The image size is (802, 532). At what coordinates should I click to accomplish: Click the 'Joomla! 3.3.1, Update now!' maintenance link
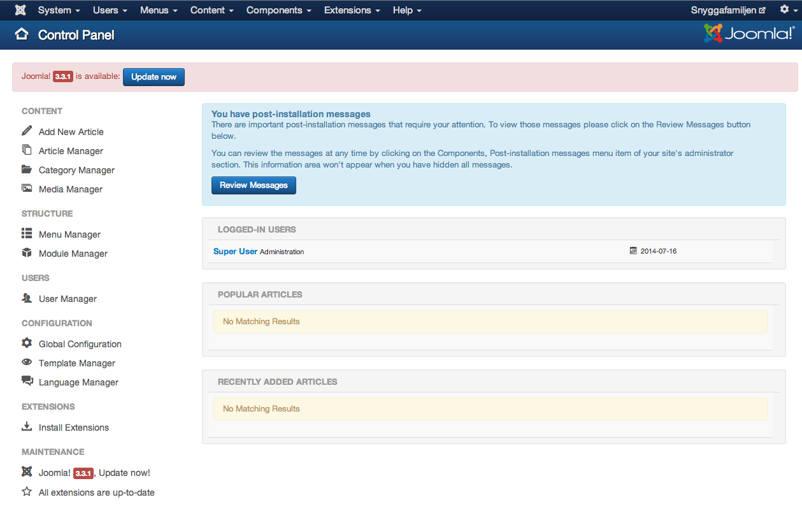[94, 473]
